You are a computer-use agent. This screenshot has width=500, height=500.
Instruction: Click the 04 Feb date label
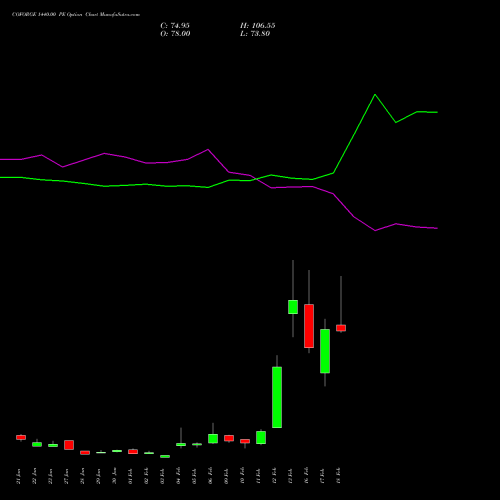179,476
